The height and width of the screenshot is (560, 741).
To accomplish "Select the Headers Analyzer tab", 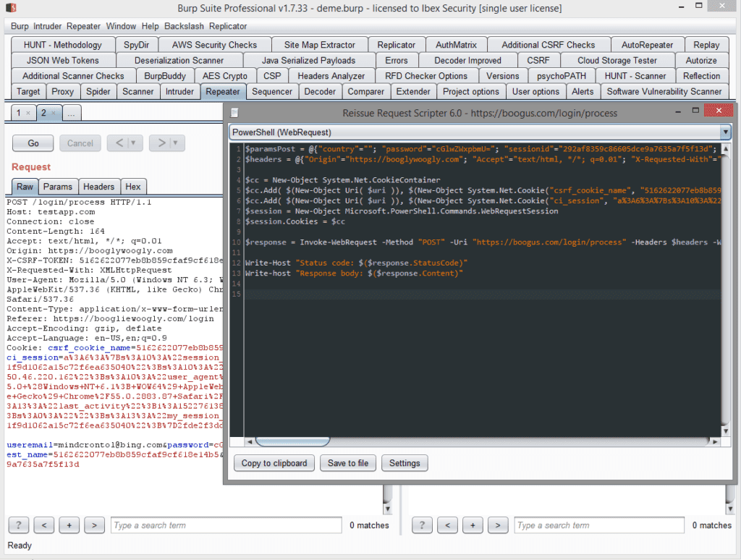I will tap(331, 76).
